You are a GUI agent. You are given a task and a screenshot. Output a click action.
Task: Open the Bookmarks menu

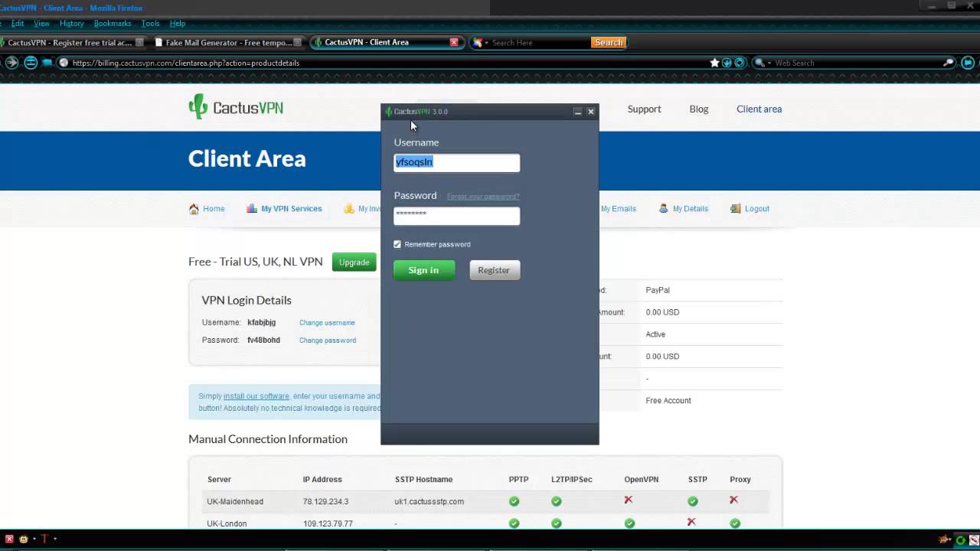coord(113,24)
